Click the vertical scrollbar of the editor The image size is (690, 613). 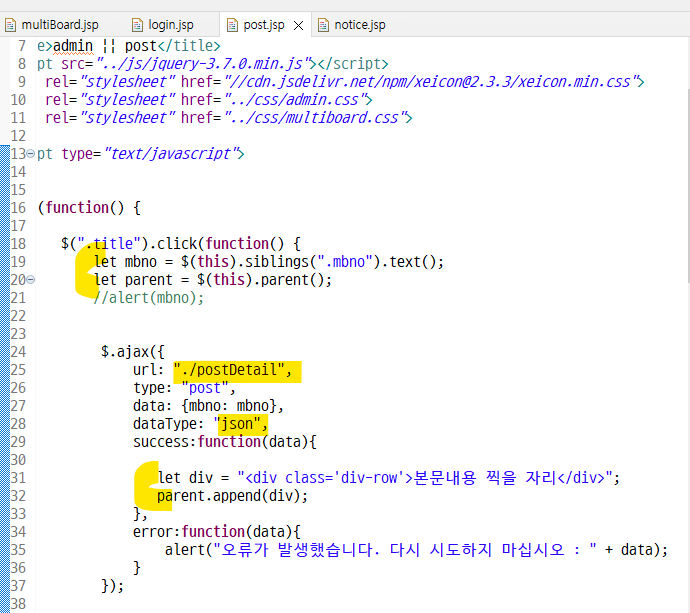(688, 185)
